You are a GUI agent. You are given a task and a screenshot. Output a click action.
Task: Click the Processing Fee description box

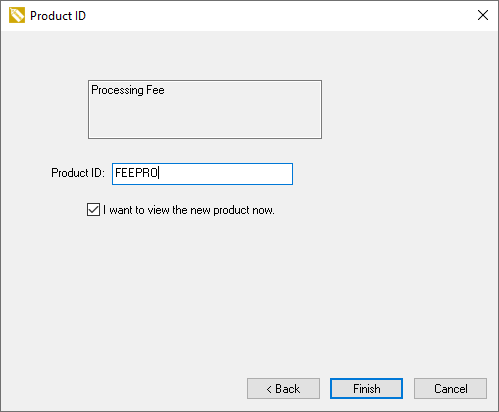[x=205, y=109]
